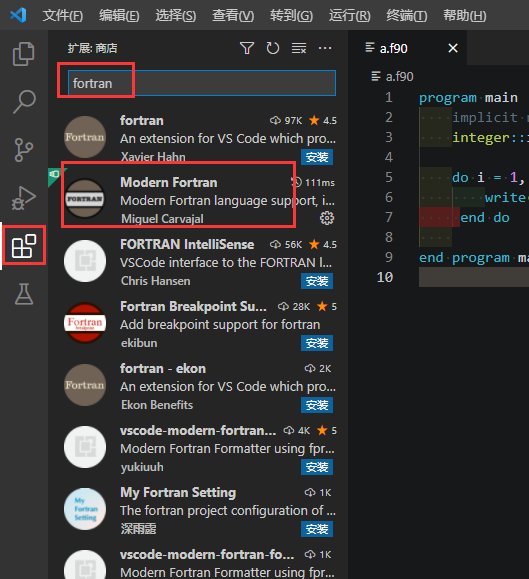Click the VS Code logo icon

pyautogui.click(x=18, y=15)
